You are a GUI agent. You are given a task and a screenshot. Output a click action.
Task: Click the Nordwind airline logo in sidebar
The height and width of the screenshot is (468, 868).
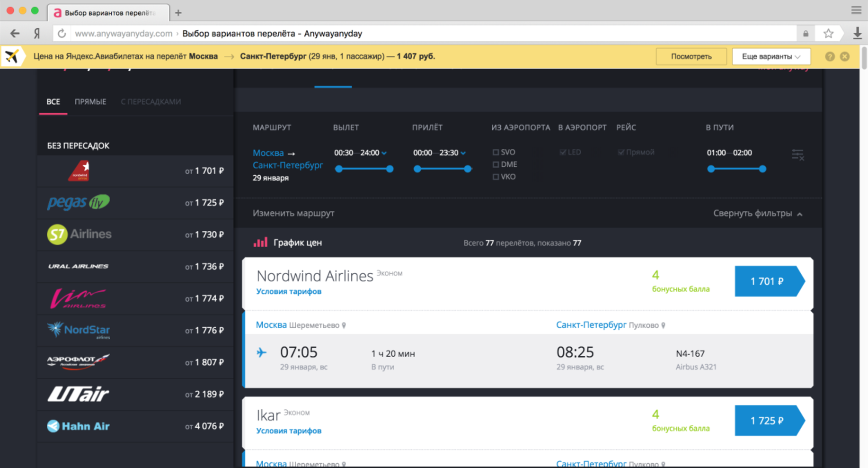point(79,171)
